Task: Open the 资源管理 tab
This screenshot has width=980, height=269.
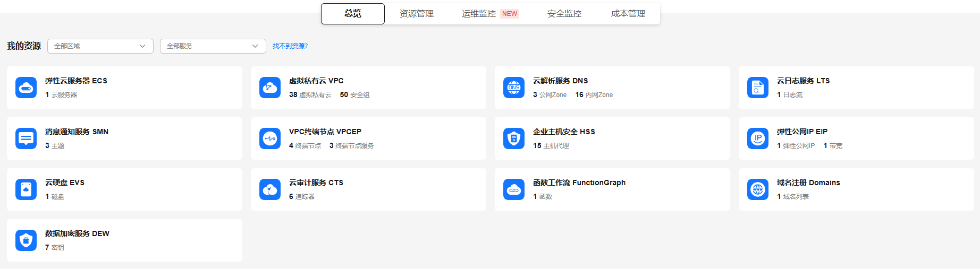Action: point(417,14)
